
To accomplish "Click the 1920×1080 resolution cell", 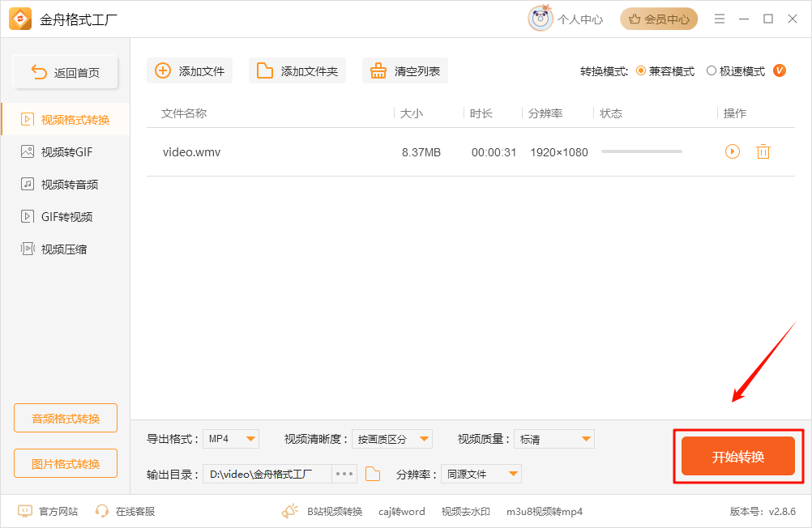I will click(x=559, y=152).
